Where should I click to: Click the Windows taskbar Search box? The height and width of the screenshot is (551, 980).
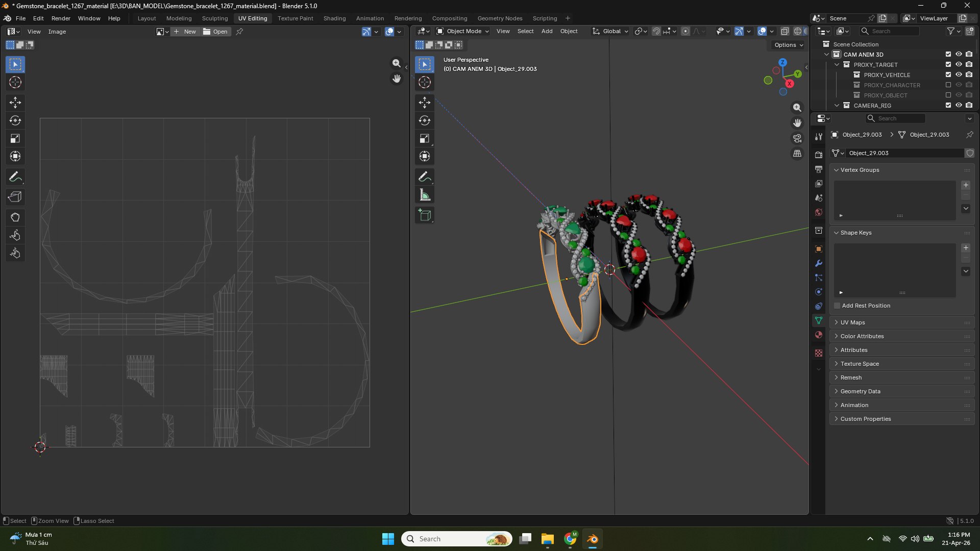tap(457, 539)
